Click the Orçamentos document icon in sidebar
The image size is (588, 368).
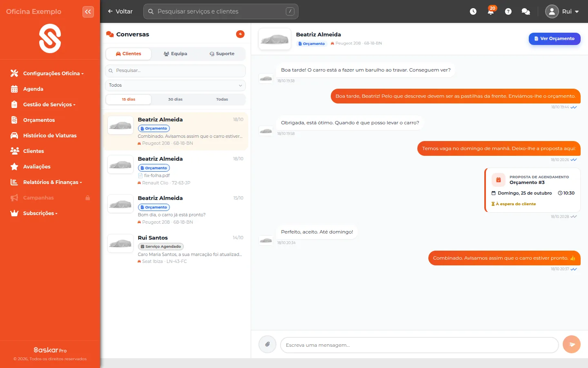tap(14, 120)
